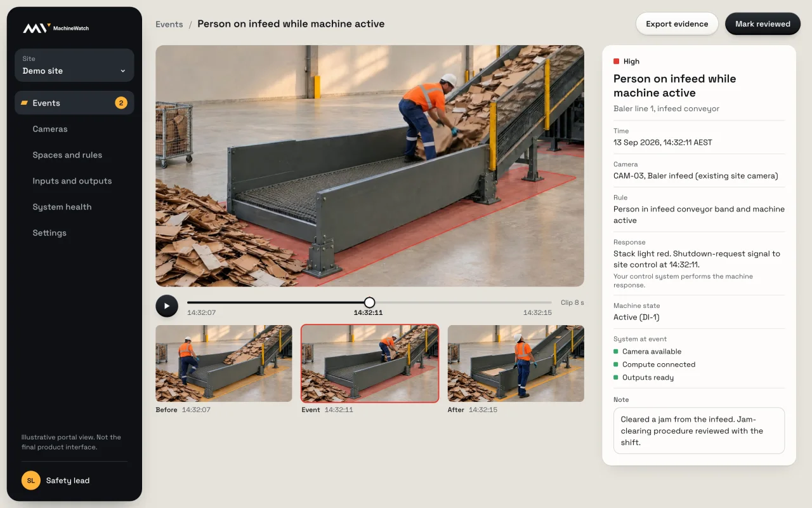Click 'CAM-03, Baler infeed' camera value
The image size is (812, 508).
point(696,176)
